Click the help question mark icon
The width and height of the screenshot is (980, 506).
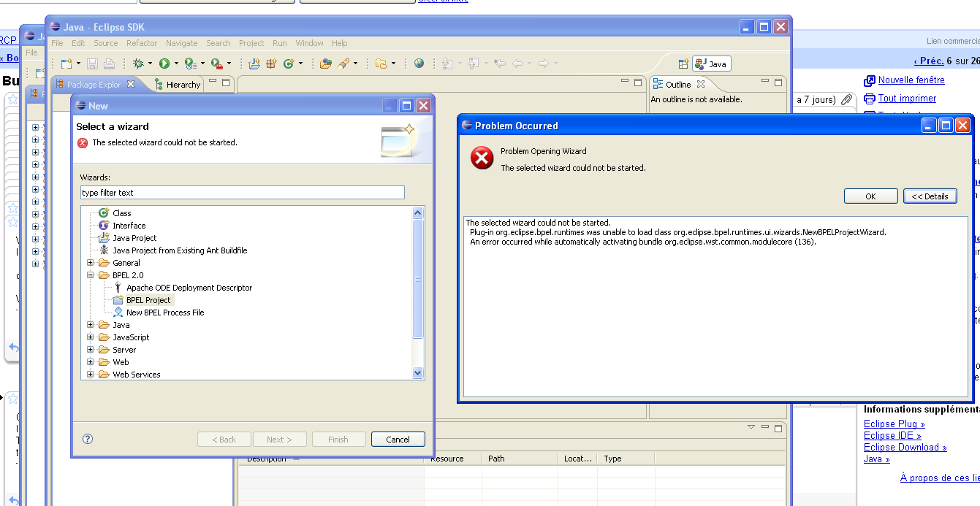tap(88, 439)
